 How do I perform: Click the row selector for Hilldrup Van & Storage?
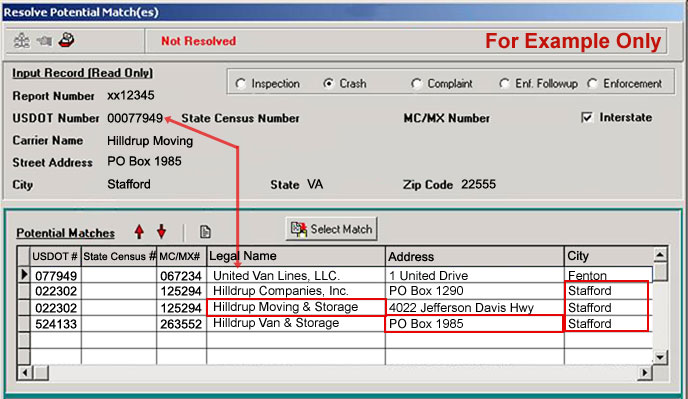(x=24, y=324)
